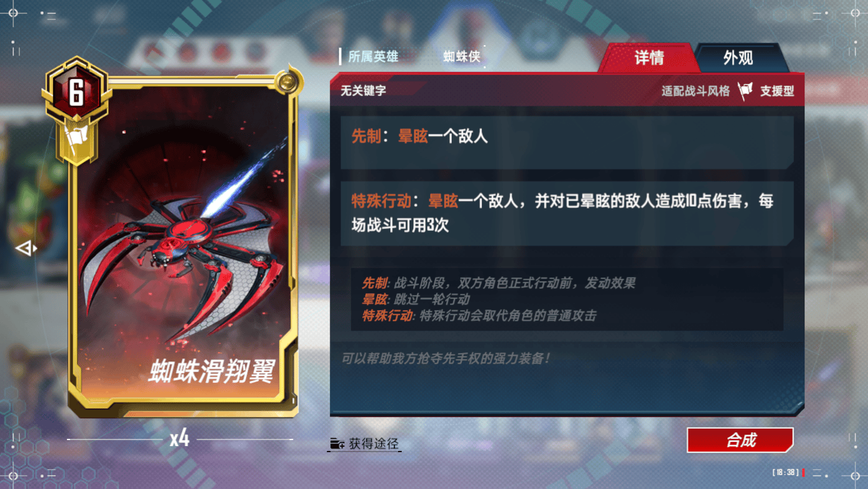Screen dimensions: 868x489
Task: Switch to the 外观 appearance tab
Action: [738, 58]
